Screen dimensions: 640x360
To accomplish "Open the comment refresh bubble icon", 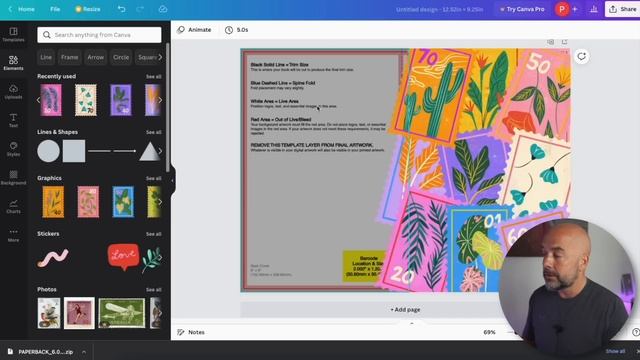I will click(582, 56).
